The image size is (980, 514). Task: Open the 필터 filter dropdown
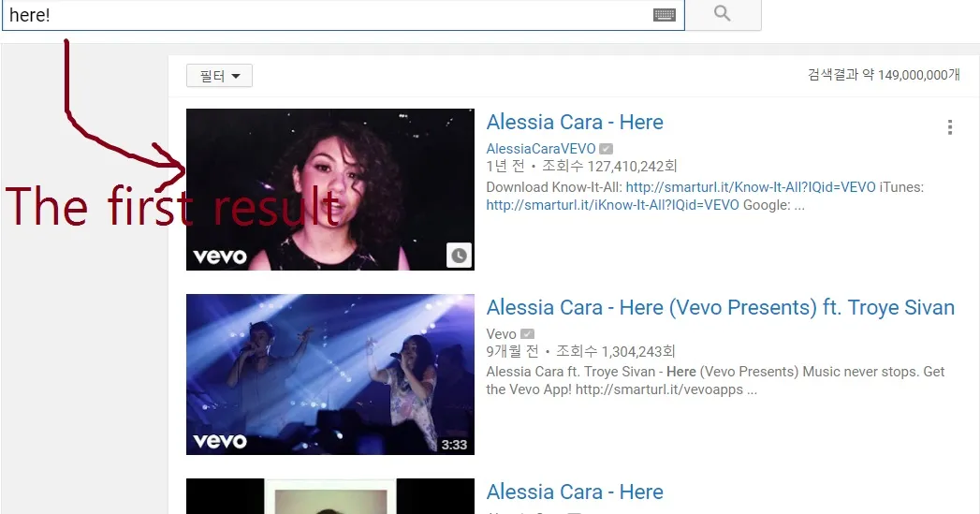point(219,76)
